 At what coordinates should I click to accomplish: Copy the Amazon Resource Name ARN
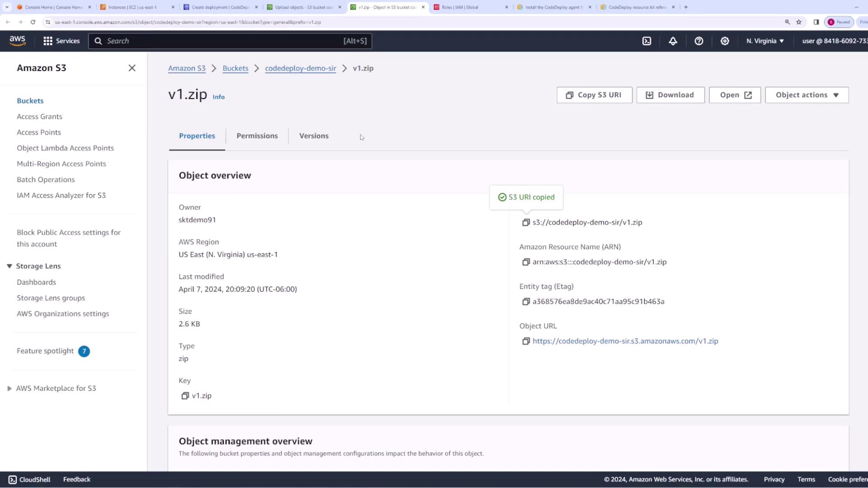526,262
